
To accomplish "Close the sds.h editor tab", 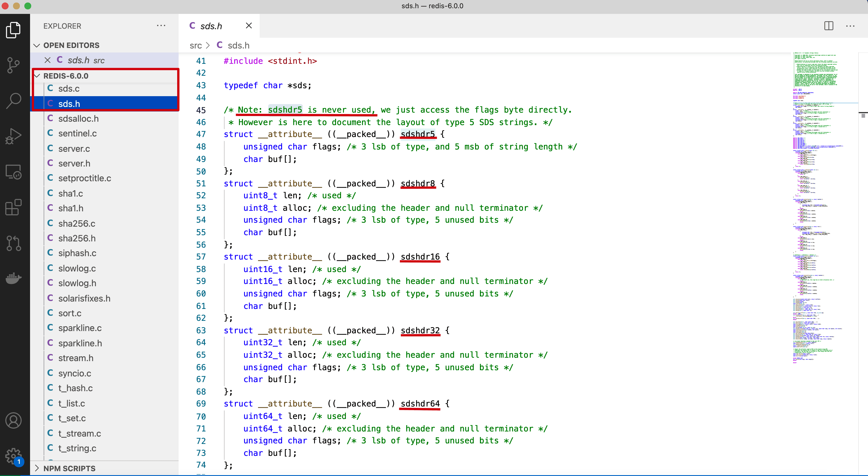I will 249,26.
